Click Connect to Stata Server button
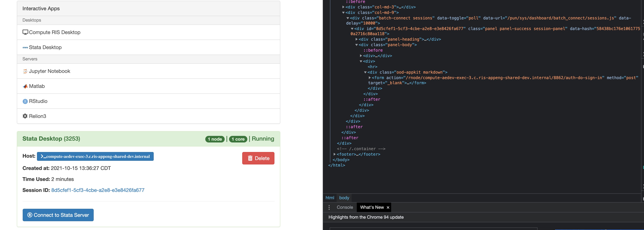644x230 pixels. tap(58, 215)
